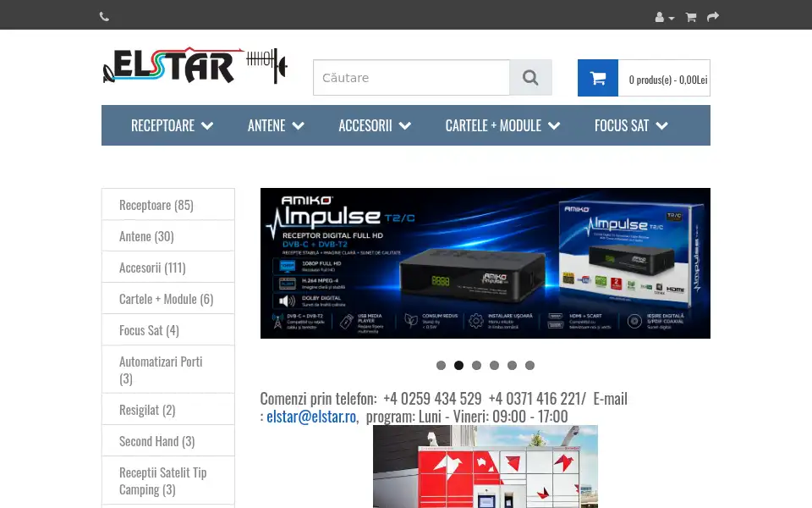This screenshot has height=508, width=812.
Task: Expand the FOCUS SAT menu chevron
Action: click(x=661, y=125)
